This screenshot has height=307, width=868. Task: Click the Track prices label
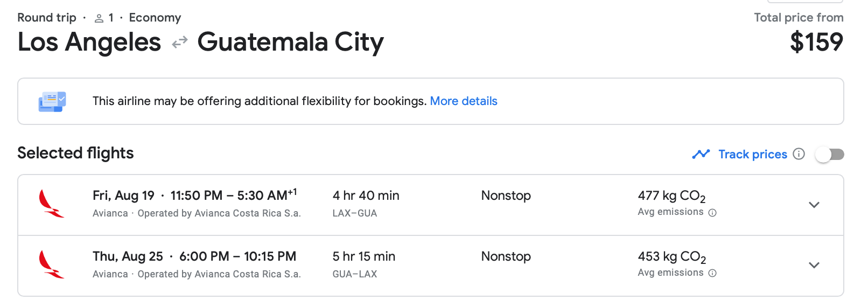(x=753, y=155)
